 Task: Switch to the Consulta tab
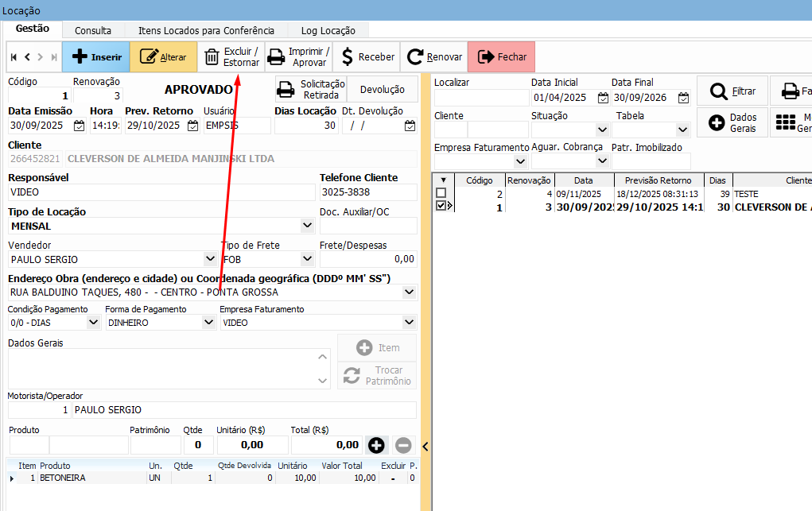93,30
